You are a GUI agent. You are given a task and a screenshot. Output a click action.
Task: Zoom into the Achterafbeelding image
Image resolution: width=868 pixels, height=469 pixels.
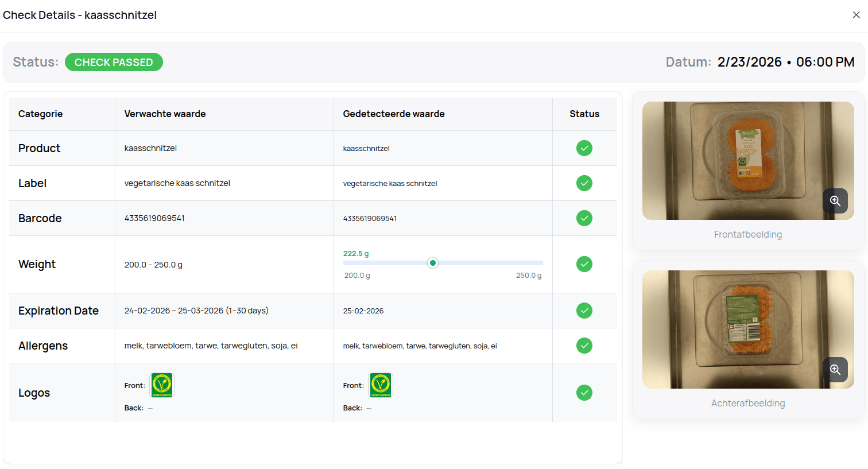click(835, 370)
